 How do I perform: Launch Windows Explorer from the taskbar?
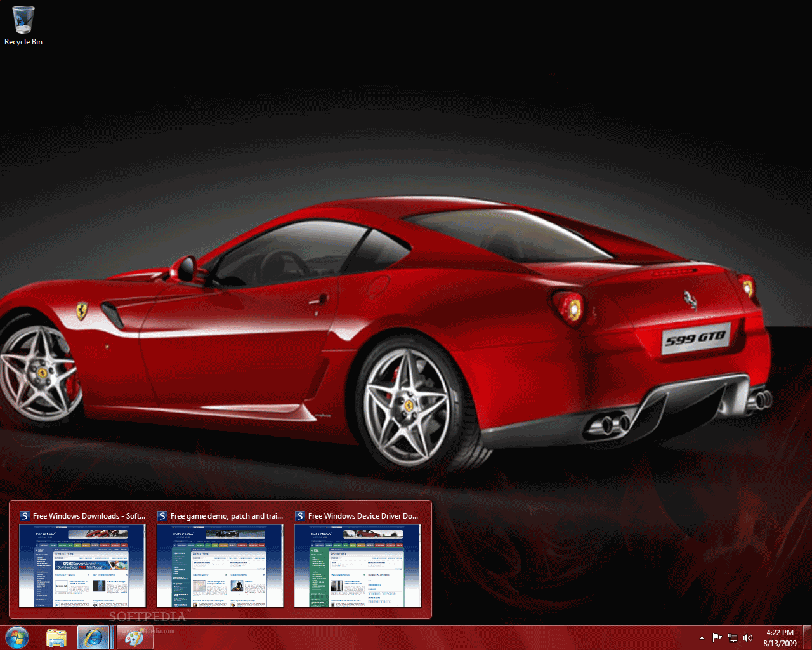point(56,638)
